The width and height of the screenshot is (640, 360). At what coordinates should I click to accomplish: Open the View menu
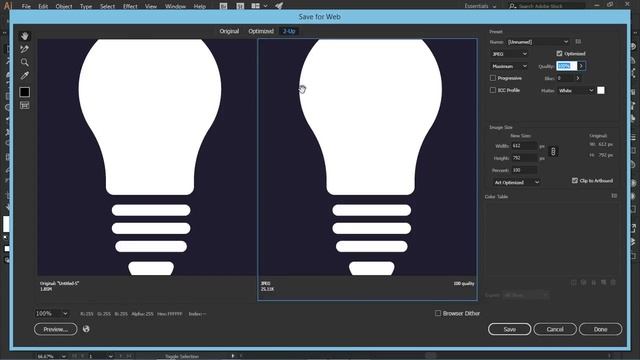(x=151, y=6)
